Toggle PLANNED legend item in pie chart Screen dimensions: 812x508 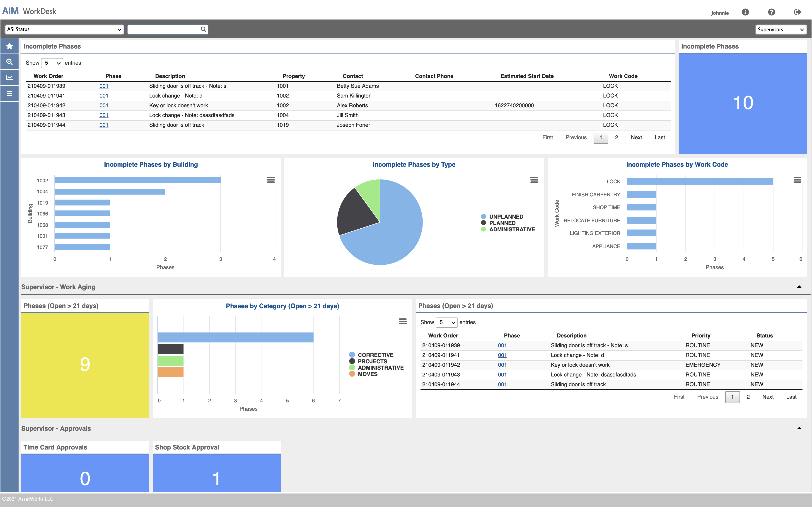click(x=498, y=223)
